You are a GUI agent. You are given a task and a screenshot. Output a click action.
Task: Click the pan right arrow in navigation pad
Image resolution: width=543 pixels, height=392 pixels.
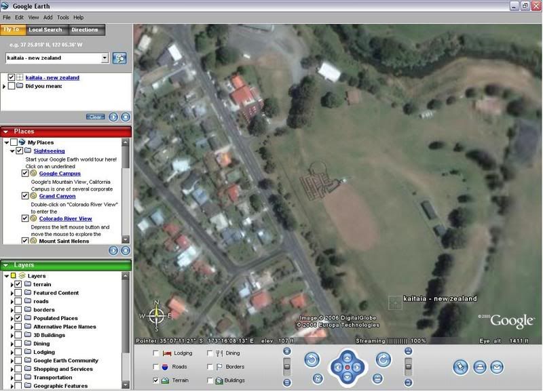358,367
